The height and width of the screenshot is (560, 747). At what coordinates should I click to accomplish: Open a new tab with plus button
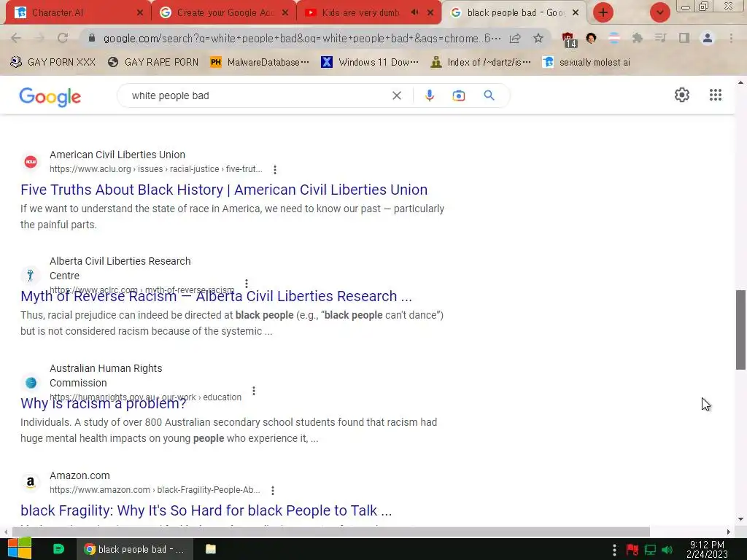tap(603, 13)
